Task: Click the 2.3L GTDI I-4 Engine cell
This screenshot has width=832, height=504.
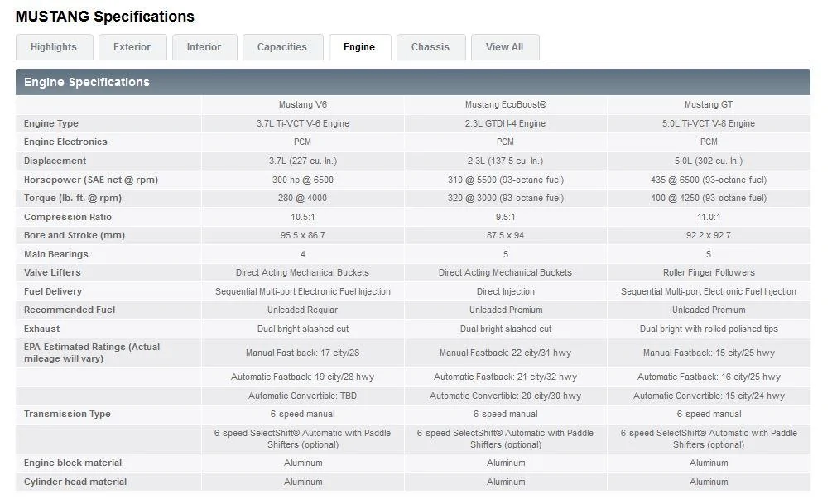Action: pos(506,123)
